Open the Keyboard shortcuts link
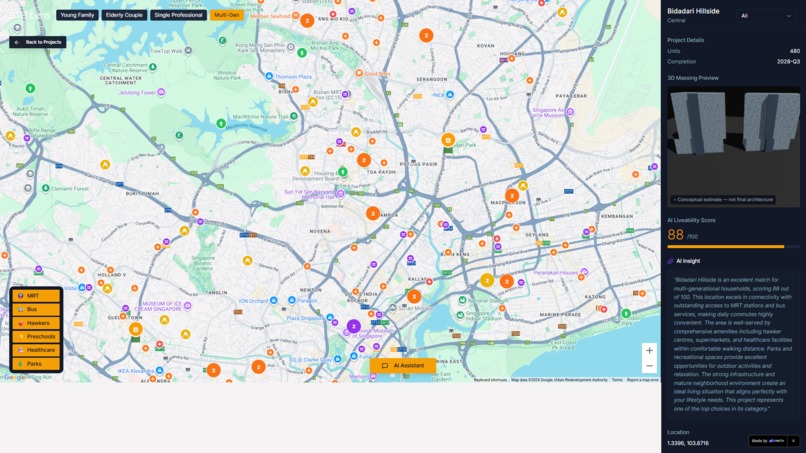The height and width of the screenshot is (453, 806). click(x=490, y=380)
